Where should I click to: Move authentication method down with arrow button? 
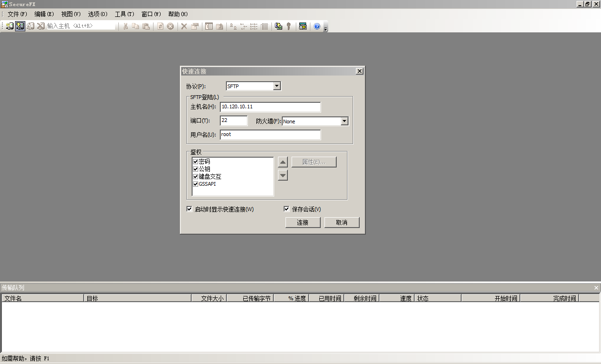(x=283, y=175)
